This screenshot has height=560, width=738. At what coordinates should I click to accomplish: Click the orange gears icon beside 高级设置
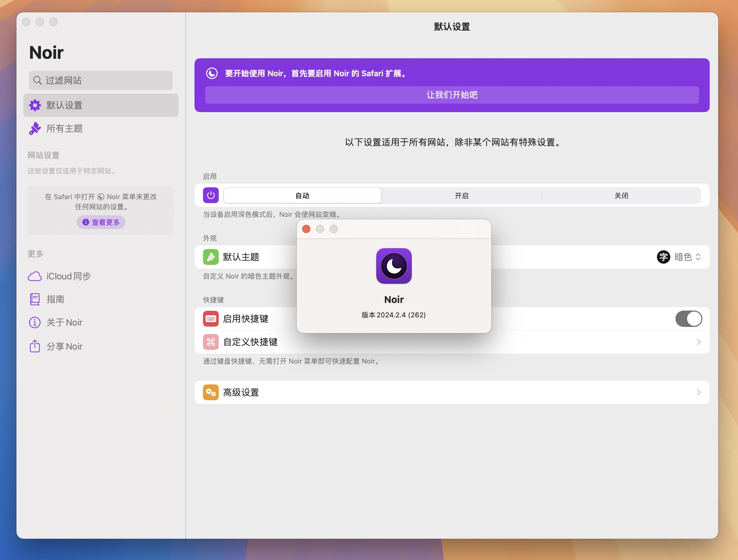pyautogui.click(x=211, y=392)
